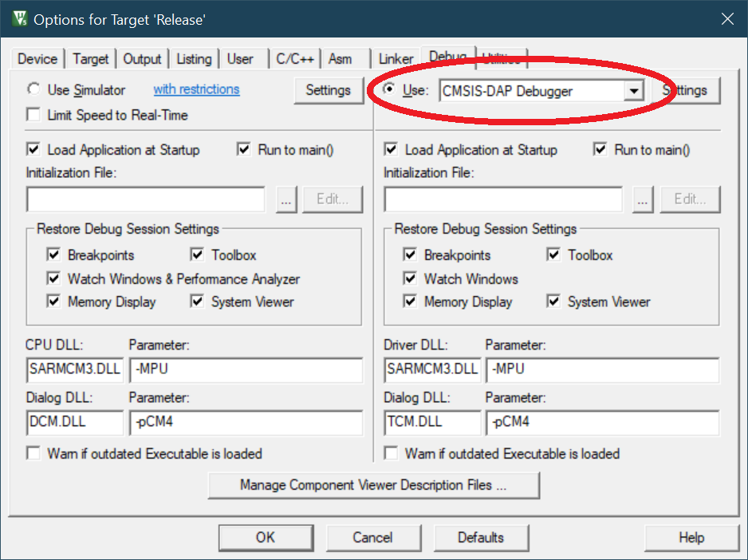Click CPU DLL Parameter -MPU field
The height and width of the screenshot is (560, 748).
click(x=246, y=370)
